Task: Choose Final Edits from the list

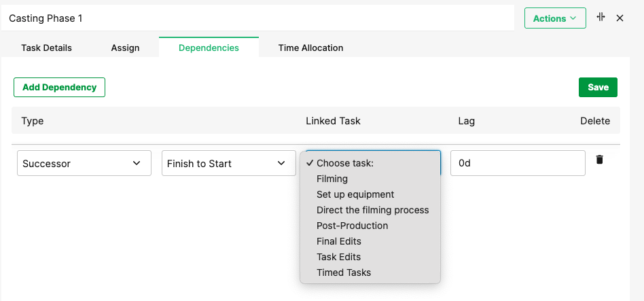Action: (339, 241)
